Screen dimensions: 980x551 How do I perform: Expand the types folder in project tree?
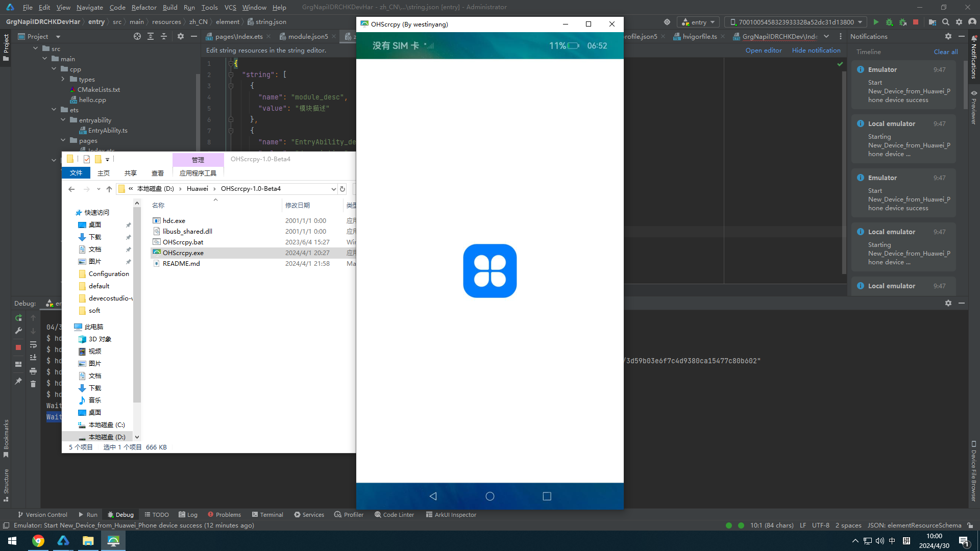(63, 79)
